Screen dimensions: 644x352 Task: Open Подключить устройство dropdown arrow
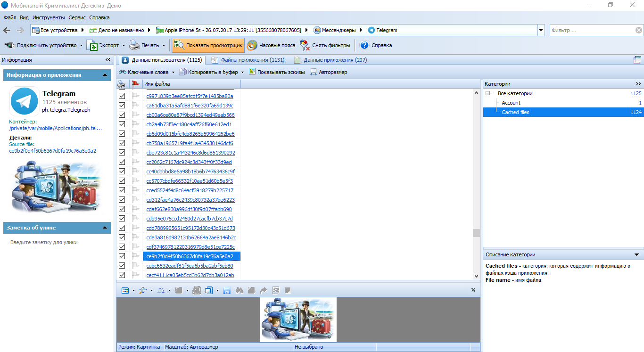(81, 46)
